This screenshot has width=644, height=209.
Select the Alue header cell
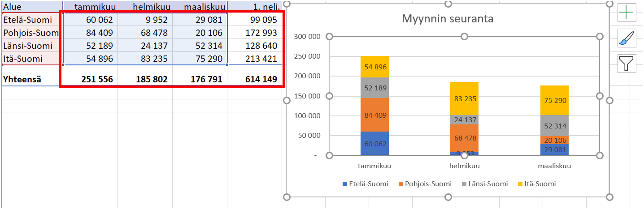31,7
